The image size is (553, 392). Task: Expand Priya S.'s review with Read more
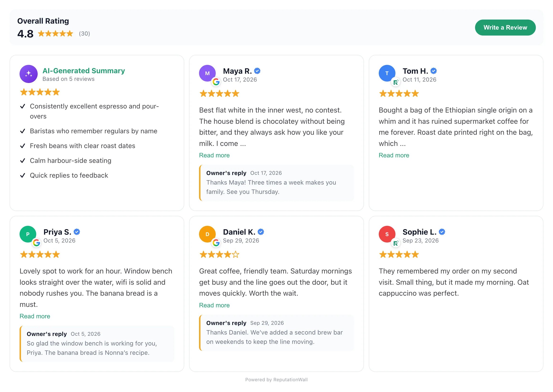35,316
